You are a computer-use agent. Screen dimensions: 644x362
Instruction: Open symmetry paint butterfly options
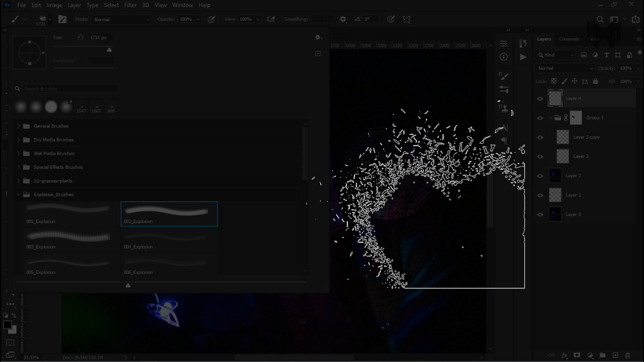pos(406,19)
